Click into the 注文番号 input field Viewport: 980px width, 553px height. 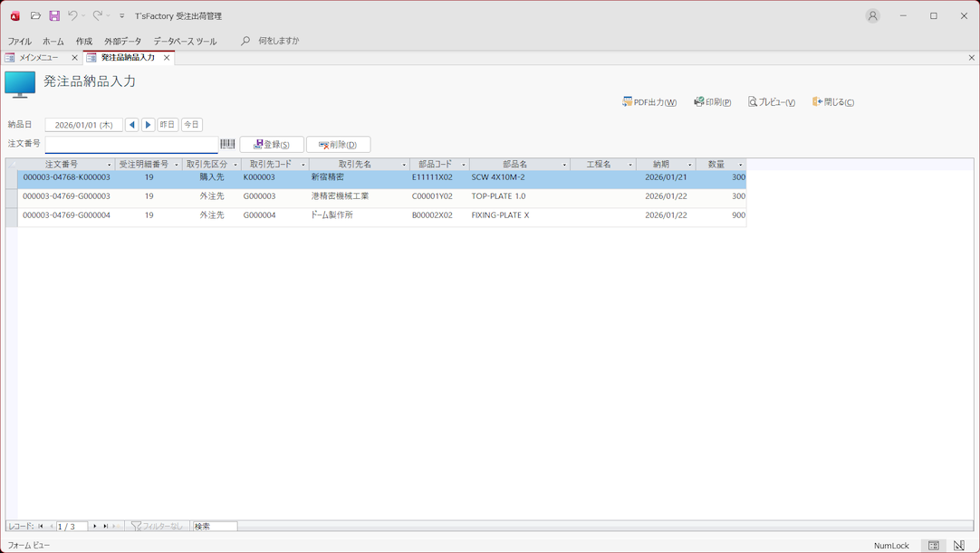[x=132, y=145]
